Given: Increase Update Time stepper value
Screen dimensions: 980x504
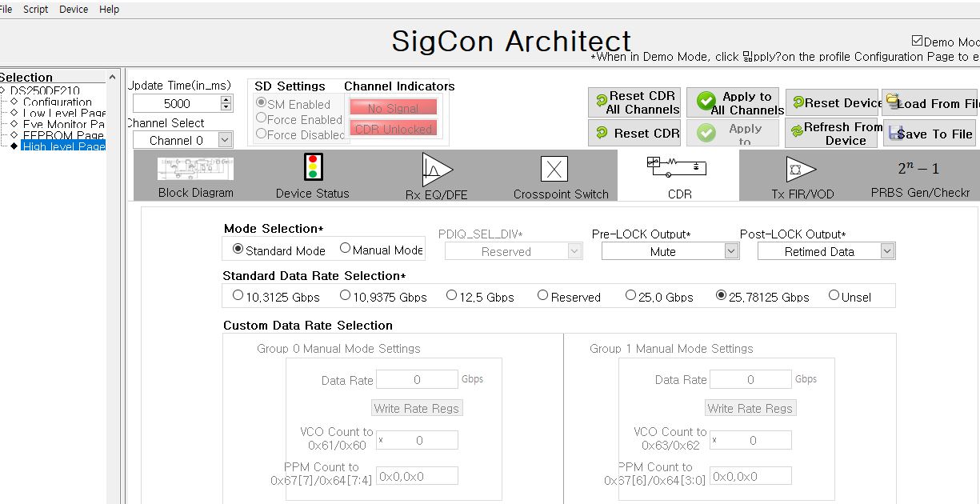Looking at the screenshot, I should coord(226,100).
